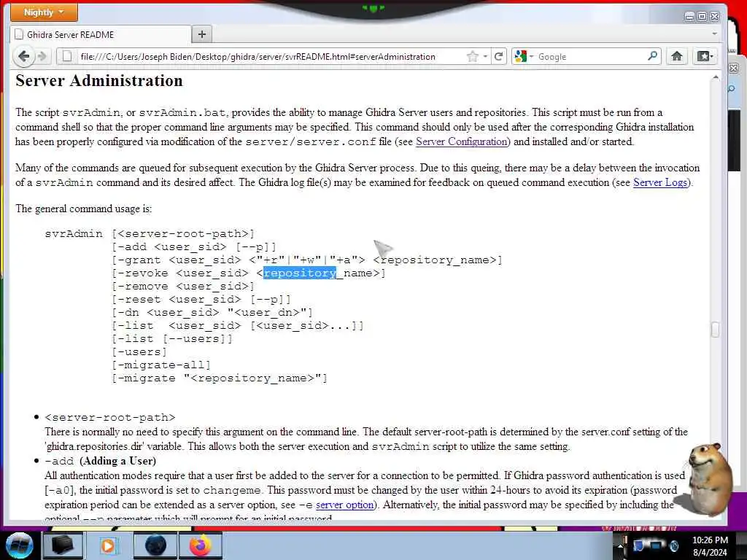747x560 pixels.
Task: Click the network tray icon
Action: tap(656, 546)
